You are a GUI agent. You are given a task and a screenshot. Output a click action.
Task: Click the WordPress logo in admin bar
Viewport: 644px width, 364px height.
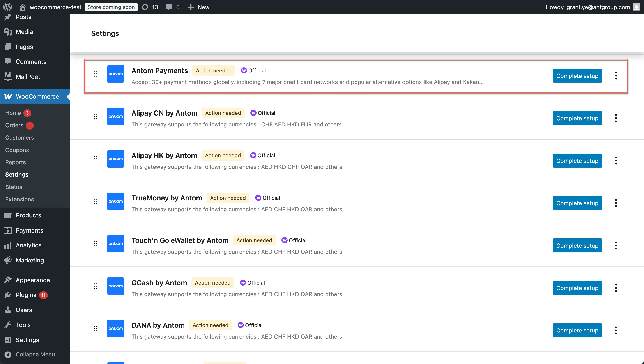[7, 7]
